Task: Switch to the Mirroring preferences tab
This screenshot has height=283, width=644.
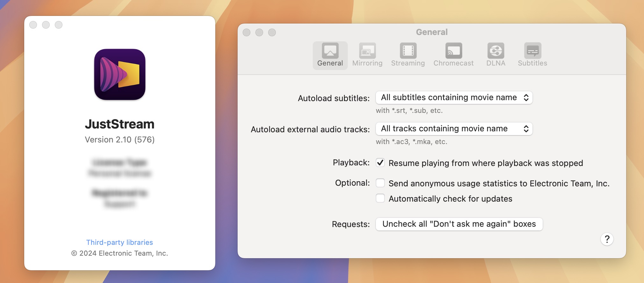Action: pos(367,55)
